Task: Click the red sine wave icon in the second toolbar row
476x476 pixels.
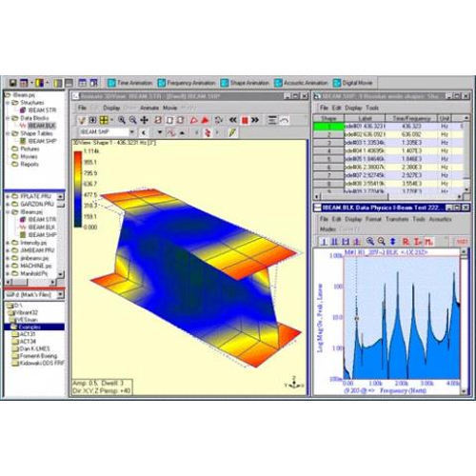Action: pyautogui.click(x=171, y=132)
